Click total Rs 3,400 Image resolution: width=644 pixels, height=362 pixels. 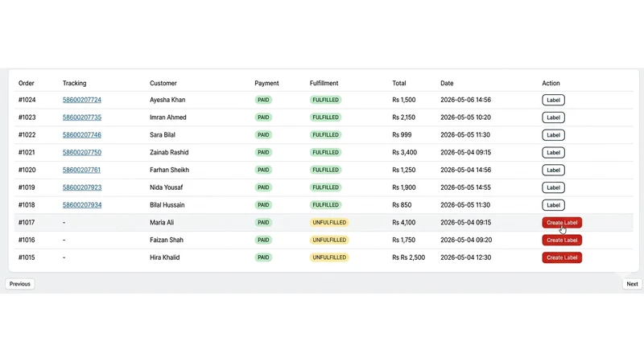click(x=405, y=152)
